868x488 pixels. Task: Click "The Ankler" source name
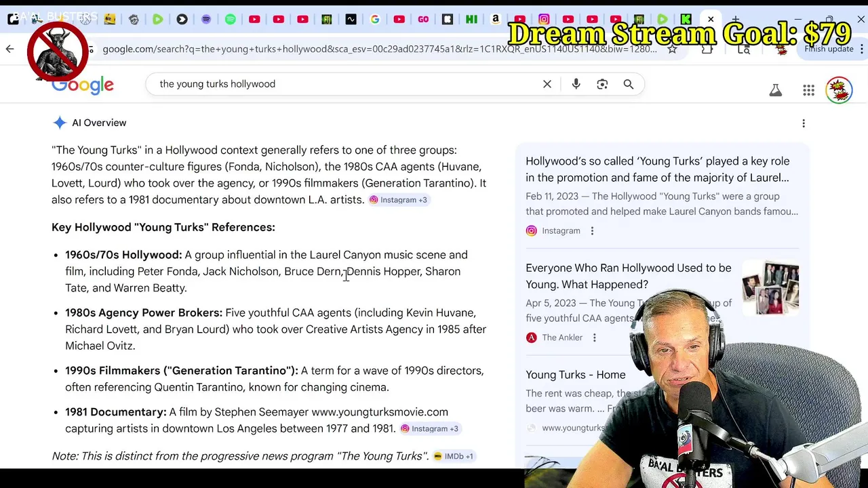point(562,338)
